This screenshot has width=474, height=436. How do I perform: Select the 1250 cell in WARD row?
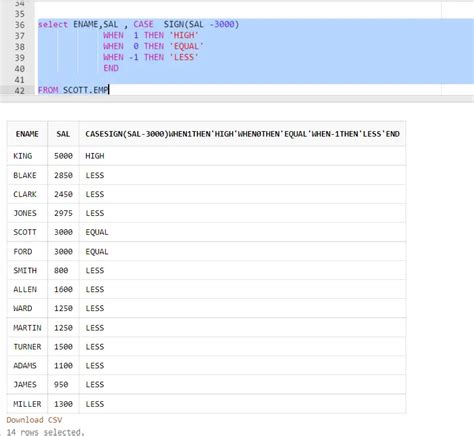tap(63, 308)
